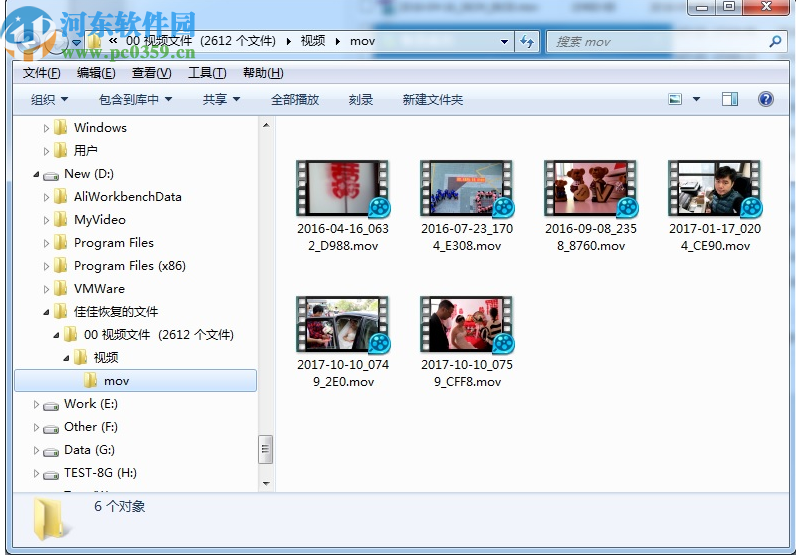
Task: Select video 2017-10-10_0749_2E0.mov
Action: pos(343,342)
